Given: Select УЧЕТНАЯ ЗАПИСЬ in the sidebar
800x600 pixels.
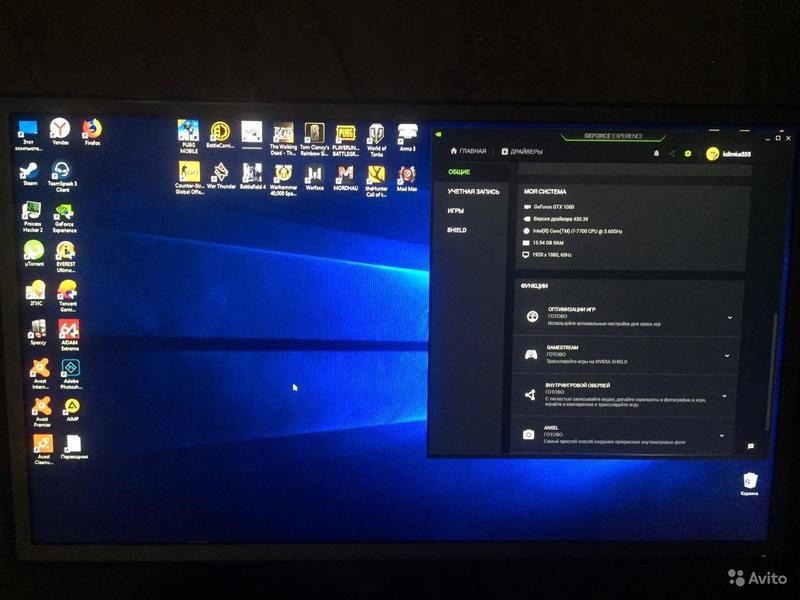Looking at the screenshot, I should (473, 192).
